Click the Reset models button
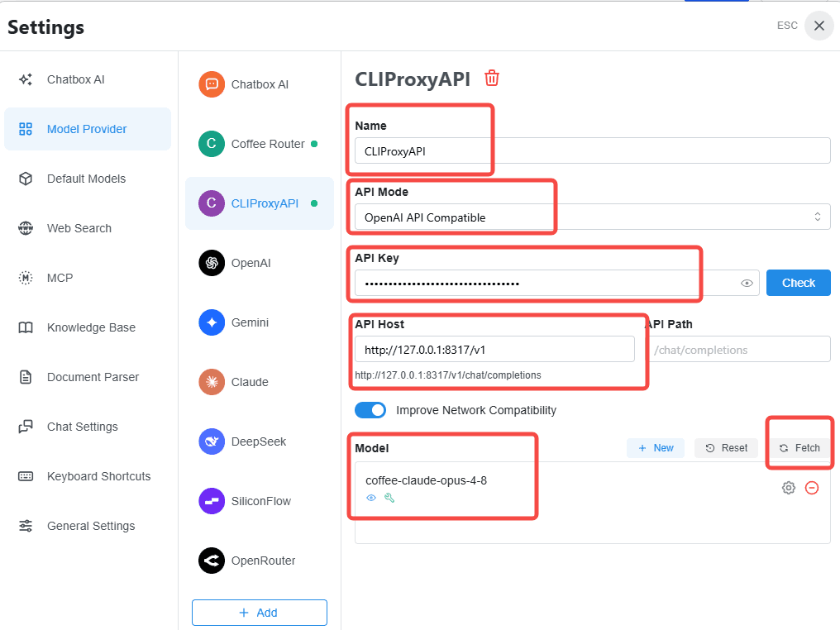Viewport: 840px width, 630px height. tap(727, 448)
